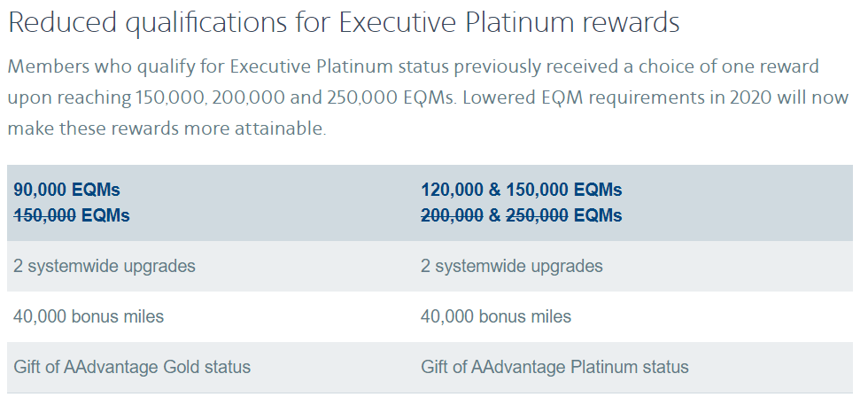Click the 90,000 EQMs header text
Screen dimensions: 868x397
(66, 190)
